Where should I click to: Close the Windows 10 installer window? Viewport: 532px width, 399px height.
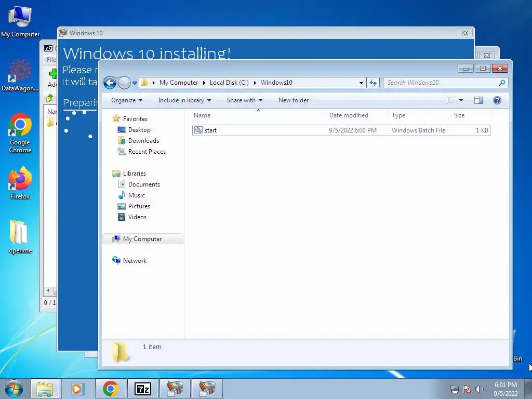coord(464,33)
